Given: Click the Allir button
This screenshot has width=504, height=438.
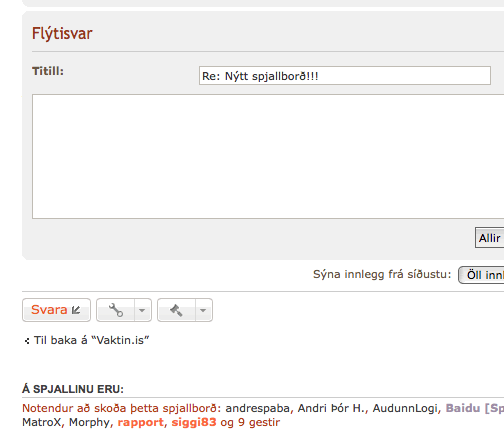Looking at the screenshot, I should click(x=489, y=238).
